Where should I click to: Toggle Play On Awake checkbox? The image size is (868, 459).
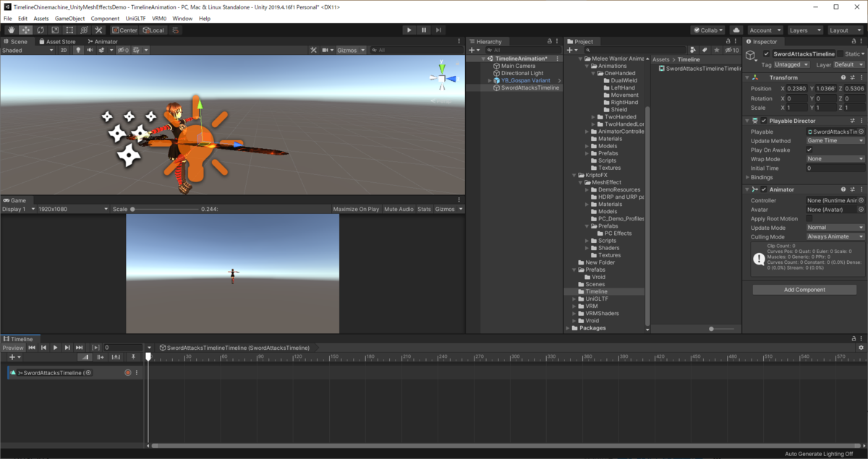click(x=809, y=150)
